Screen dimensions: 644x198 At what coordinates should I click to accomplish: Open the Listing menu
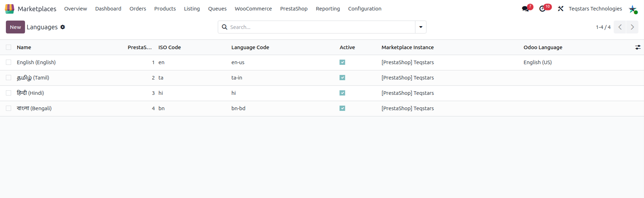click(x=192, y=9)
